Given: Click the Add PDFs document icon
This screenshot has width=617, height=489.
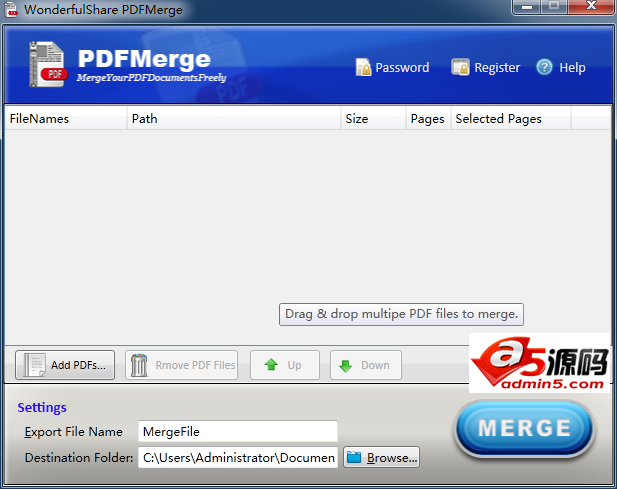Looking at the screenshot, I should (x=34, y=365).
